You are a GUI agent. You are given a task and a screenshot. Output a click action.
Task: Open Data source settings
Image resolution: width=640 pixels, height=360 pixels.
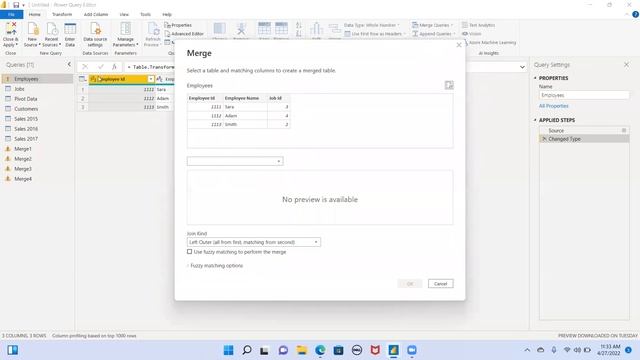click(95, 29)
